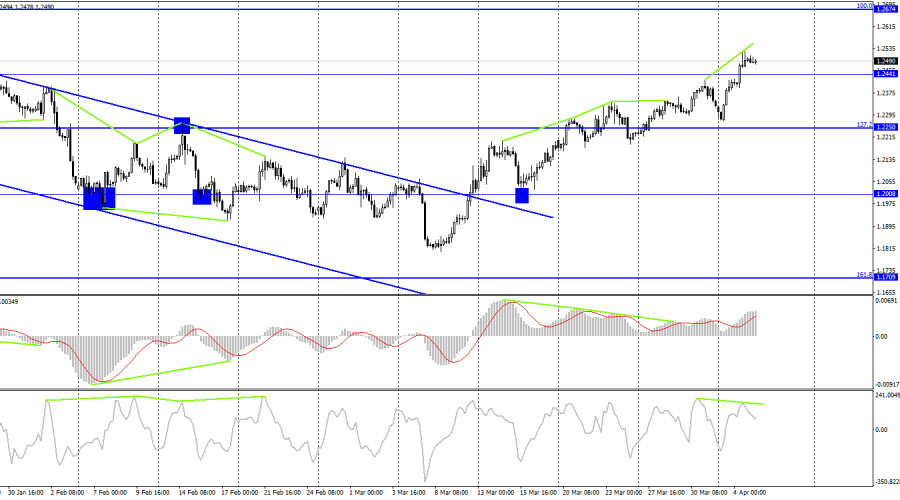The width and height of the screenshot is (900, 500).
Task: Click the 9 Feb 16:00 time label
Action: 152,493
